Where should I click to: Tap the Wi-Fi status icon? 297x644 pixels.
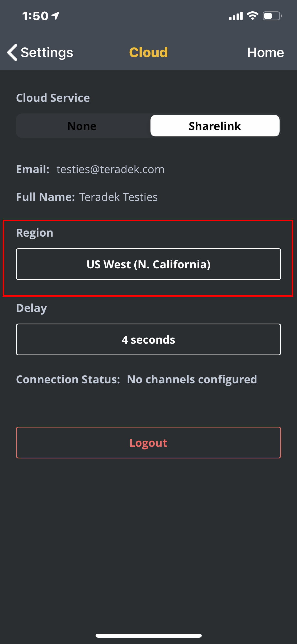click(252, 16)
